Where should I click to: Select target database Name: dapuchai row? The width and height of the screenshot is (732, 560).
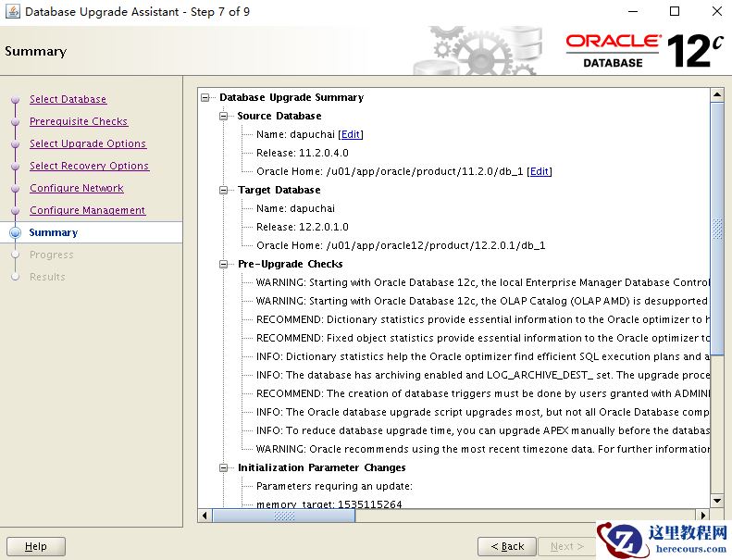[295, 209]
